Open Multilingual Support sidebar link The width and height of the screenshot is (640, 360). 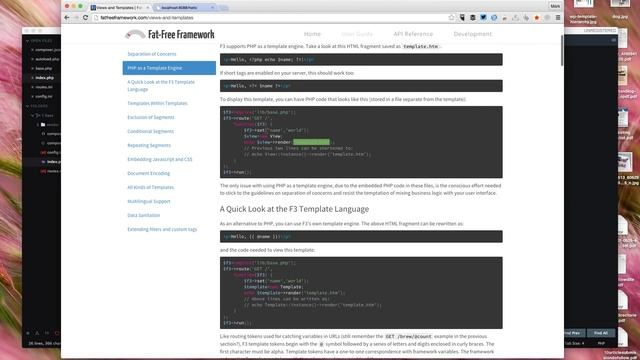point(149,201)
